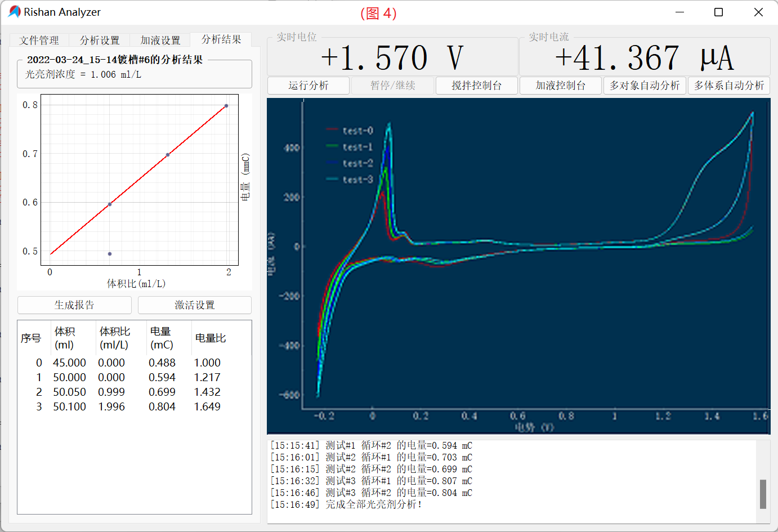Maximize the Rishan Analyzer window
The height and width of the screenshot is (532, 778).
718,12
